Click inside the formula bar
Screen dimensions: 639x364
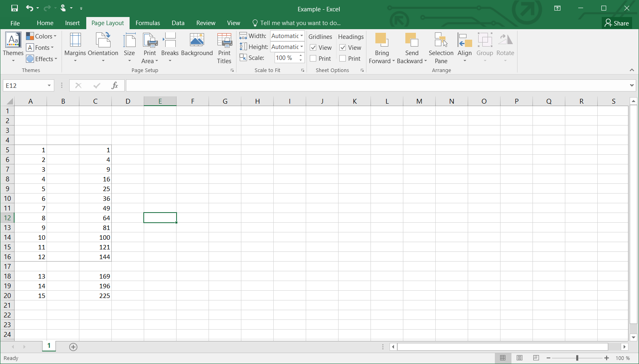tap(377, 86)
